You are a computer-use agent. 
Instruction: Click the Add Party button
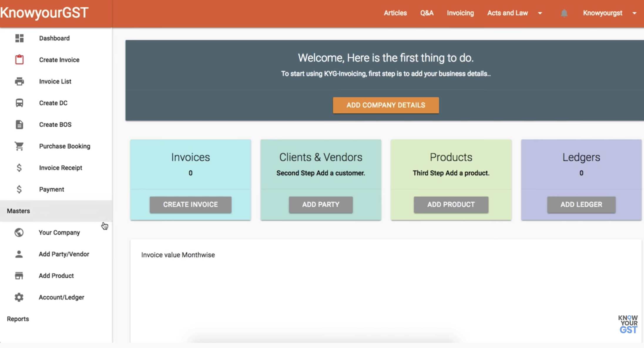(x=321, y=205)
